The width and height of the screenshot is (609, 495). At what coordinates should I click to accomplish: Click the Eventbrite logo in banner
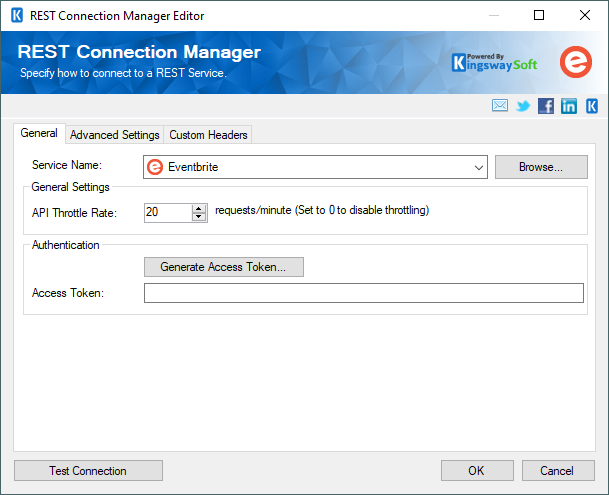pos(576,62)
